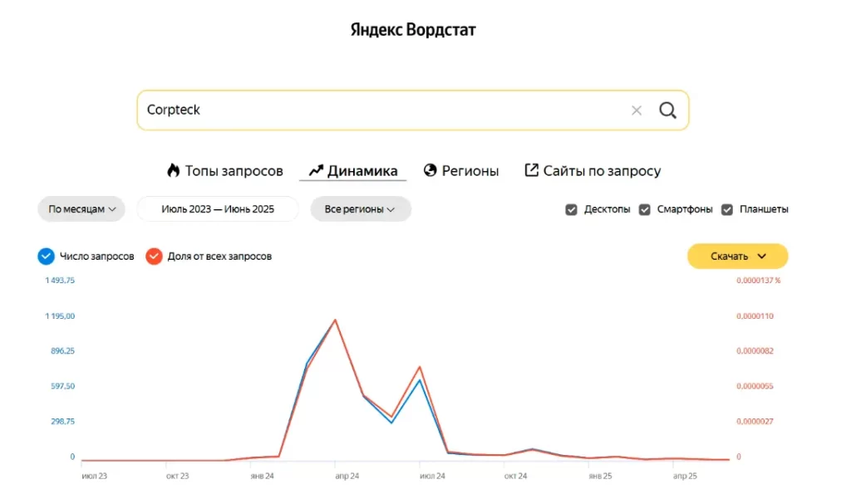Open the Топы запросов tab
851x504 pixels.
click(x=224, y=171)
